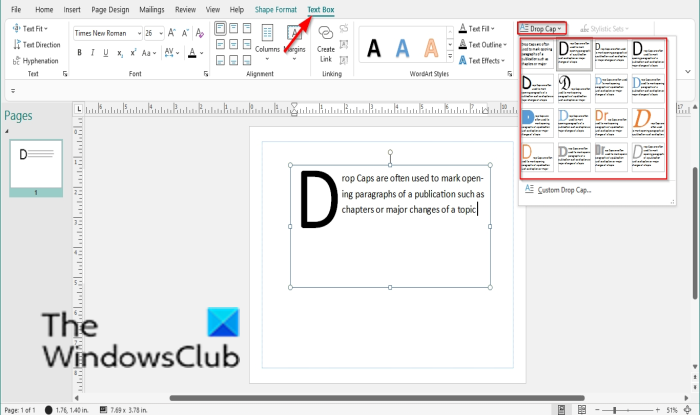
Task: Switch to two-page spread view
Action: pos(582,410)
